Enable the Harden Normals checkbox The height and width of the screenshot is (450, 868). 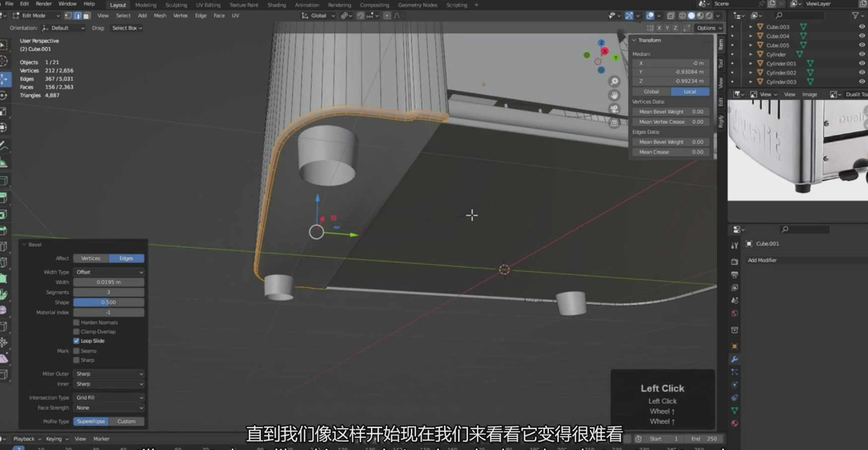point(76,322)
